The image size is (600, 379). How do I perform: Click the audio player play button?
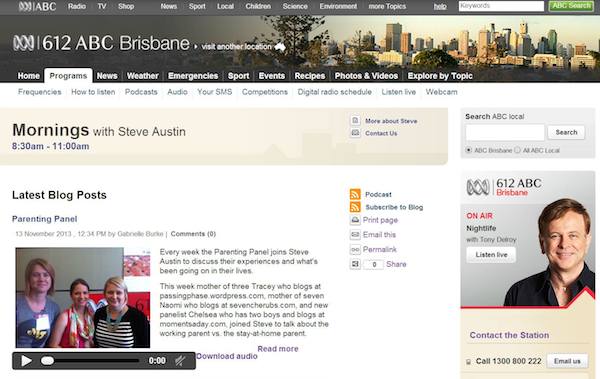[x=26, y=361]
